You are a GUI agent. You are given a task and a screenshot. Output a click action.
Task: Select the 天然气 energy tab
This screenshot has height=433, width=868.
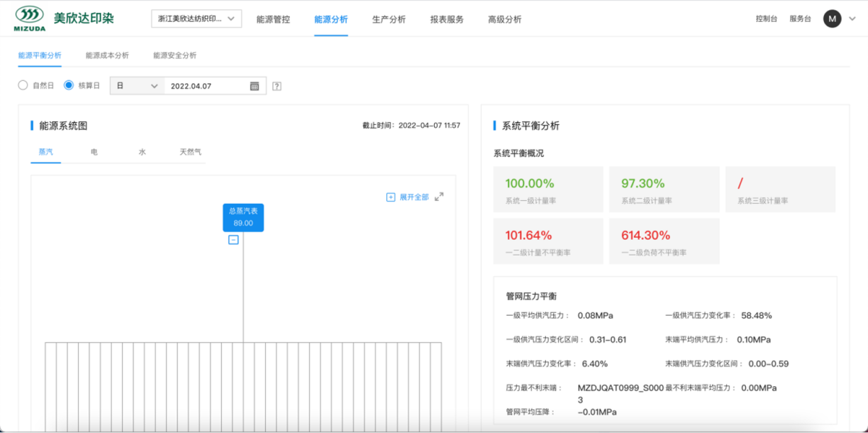tap(190, 152)
